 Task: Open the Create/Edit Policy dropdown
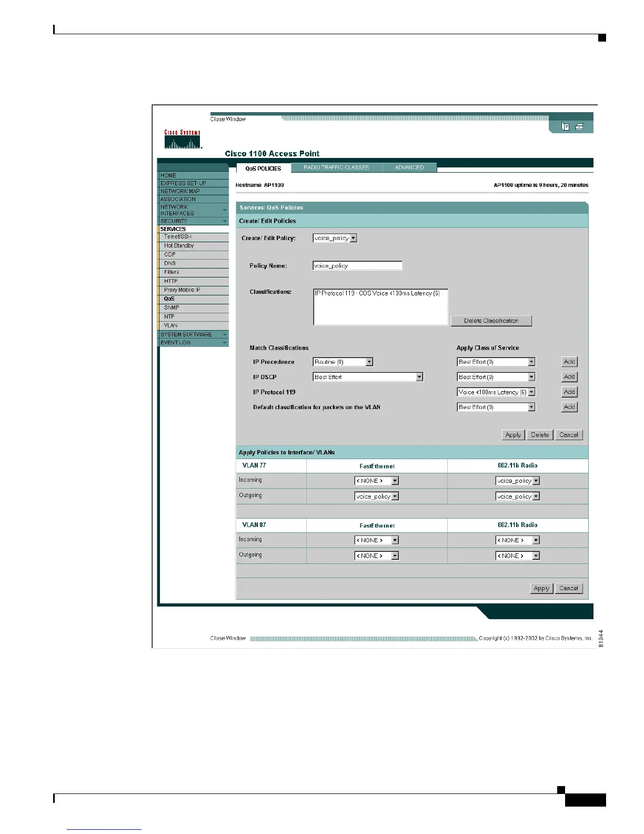(x=335, y=238)
